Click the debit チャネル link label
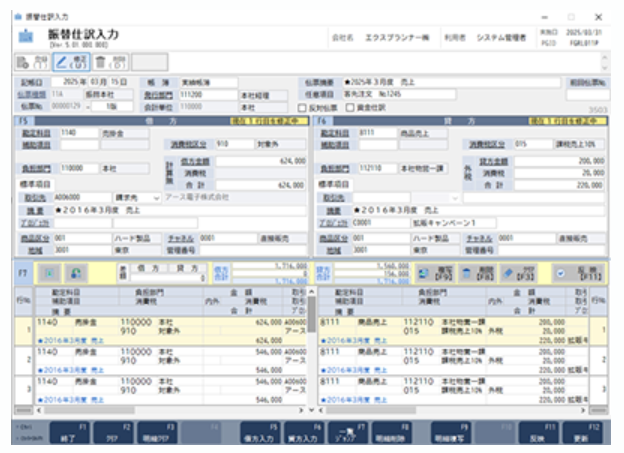 (x=180, y=238)
